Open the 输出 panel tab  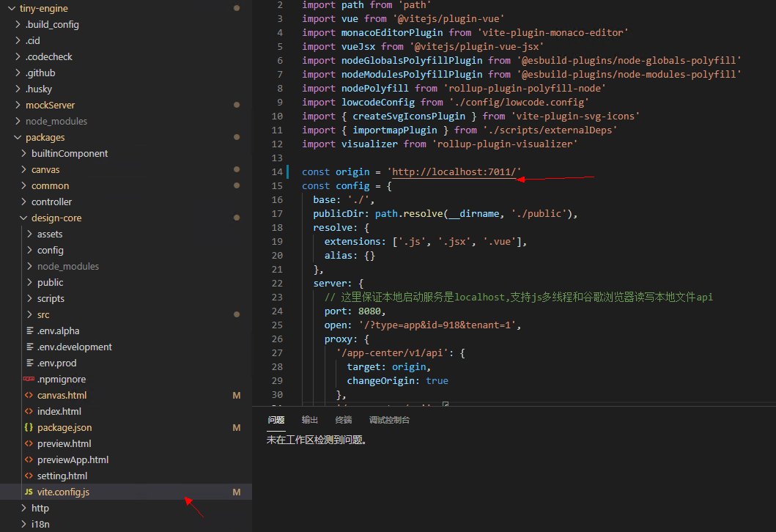point(310,421)
